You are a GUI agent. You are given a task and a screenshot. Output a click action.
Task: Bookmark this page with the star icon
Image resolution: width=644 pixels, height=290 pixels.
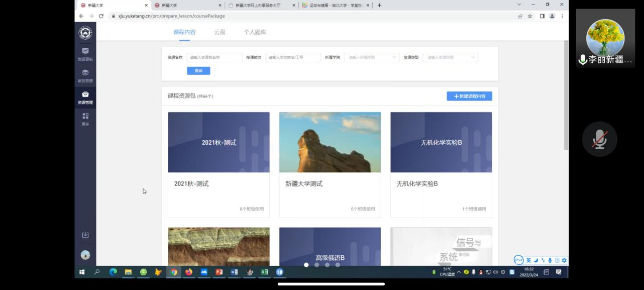click(x=530, y=16)
